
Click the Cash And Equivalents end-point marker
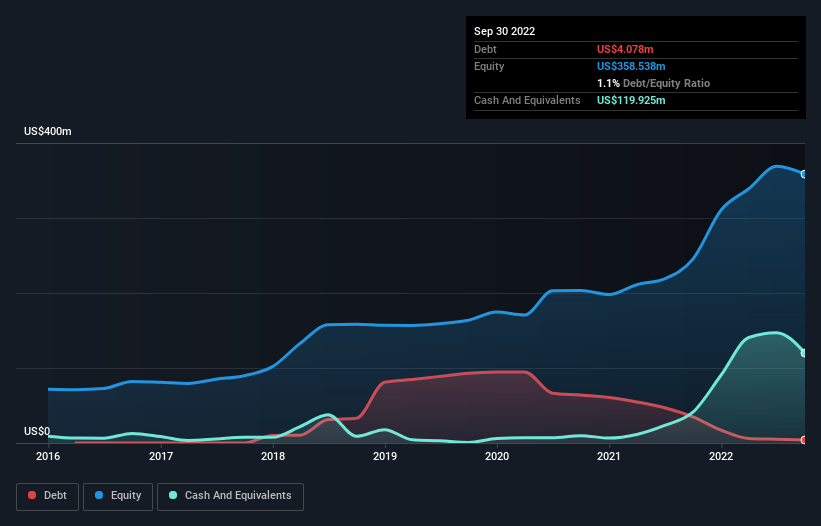click(x=804, y=353)
